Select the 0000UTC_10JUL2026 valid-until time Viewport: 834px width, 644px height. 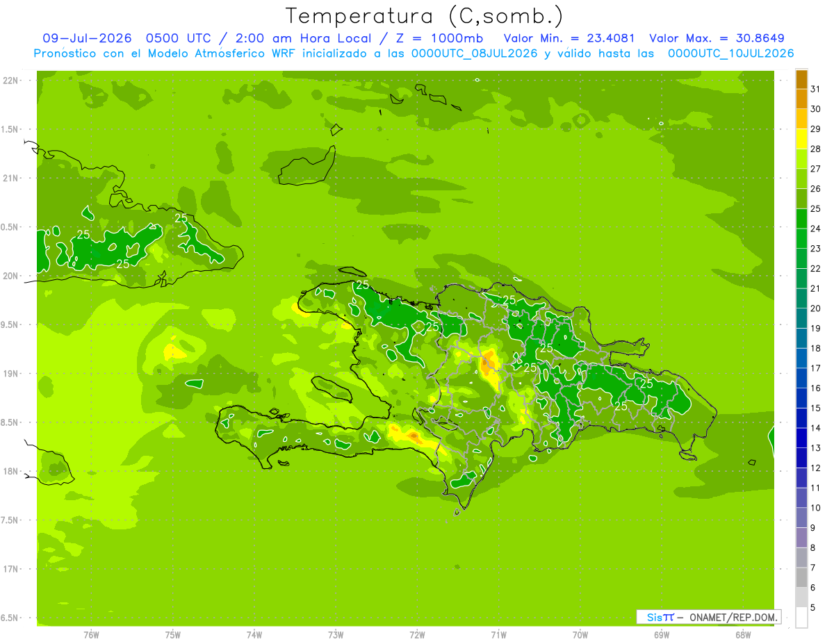[x=731, y=53]
